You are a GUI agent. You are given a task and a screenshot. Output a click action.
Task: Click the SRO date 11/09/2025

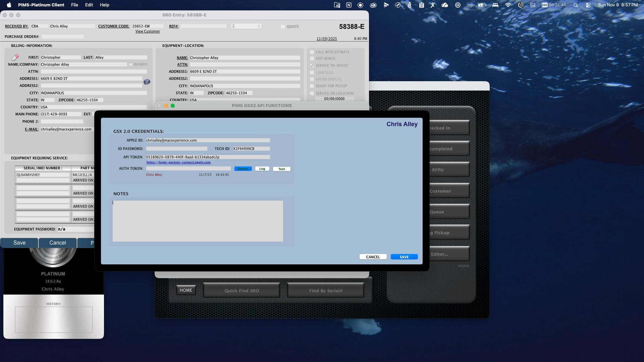pos(327,39)
